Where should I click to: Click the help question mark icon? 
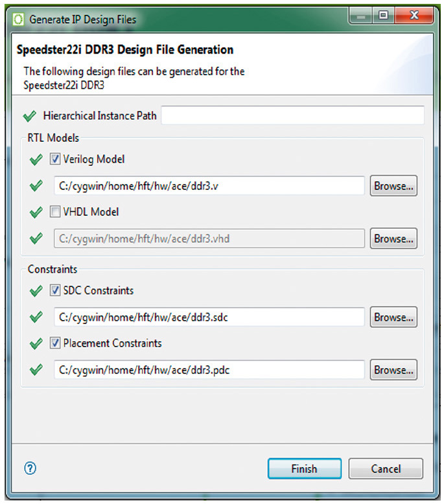click(29, 468)
